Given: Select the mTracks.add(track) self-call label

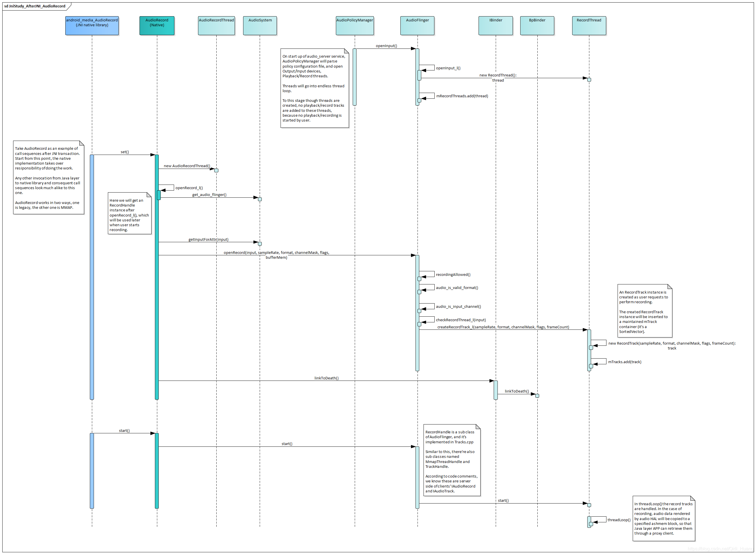Looking at the screenshot, I should coord(624,362).
